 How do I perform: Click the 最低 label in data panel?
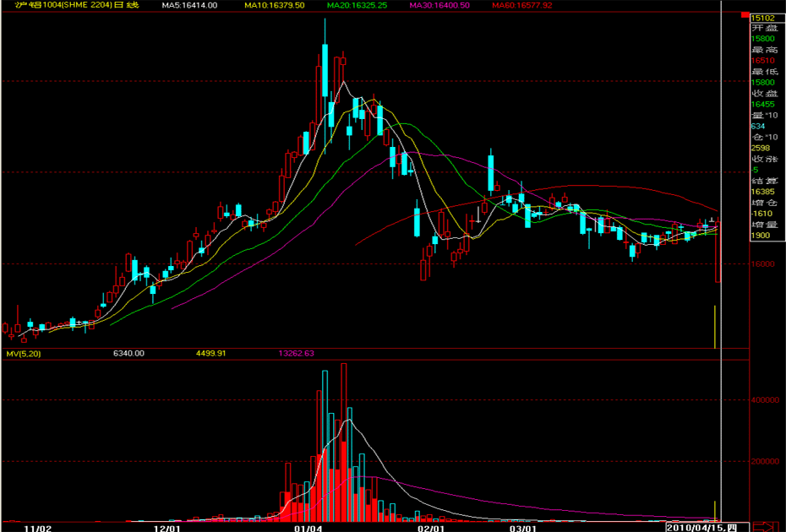coord(764,72)
